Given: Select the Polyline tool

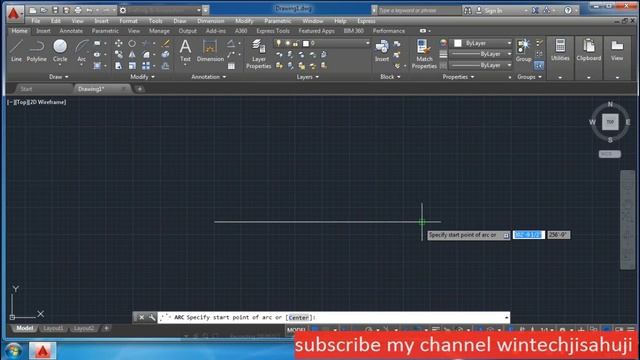Looking at the screenshot, I should coord(36,51).
